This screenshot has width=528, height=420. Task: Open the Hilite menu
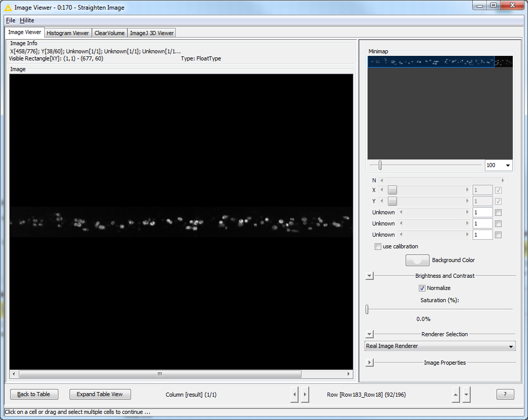tap(27, 20)
